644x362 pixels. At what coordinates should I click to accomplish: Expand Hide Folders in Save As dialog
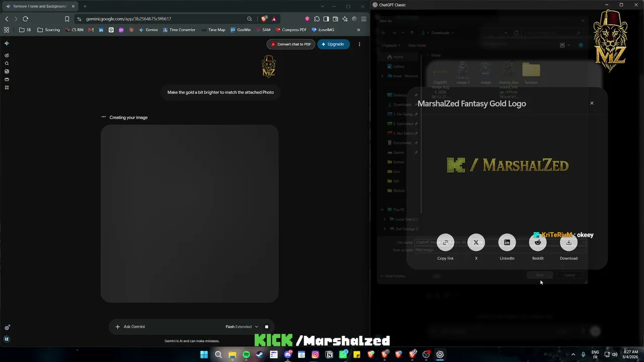[393, 276]
